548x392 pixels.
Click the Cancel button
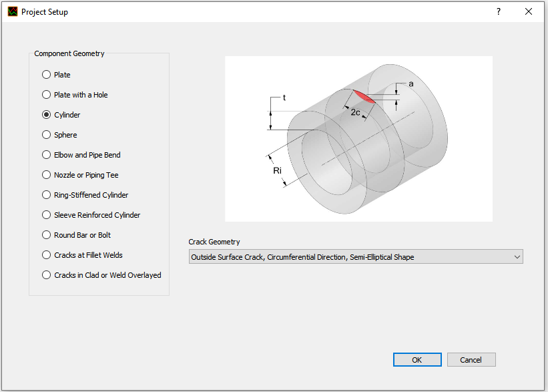tap(471, 360)
